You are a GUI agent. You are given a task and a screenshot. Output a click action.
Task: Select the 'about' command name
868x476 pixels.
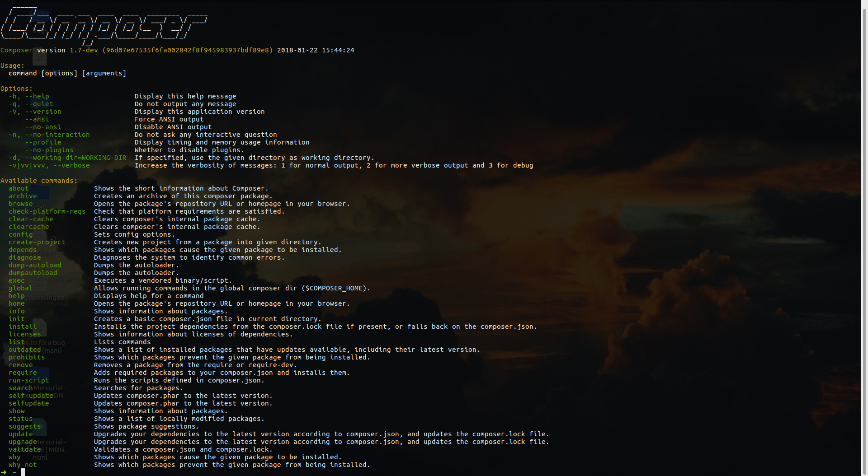[19, 188]
